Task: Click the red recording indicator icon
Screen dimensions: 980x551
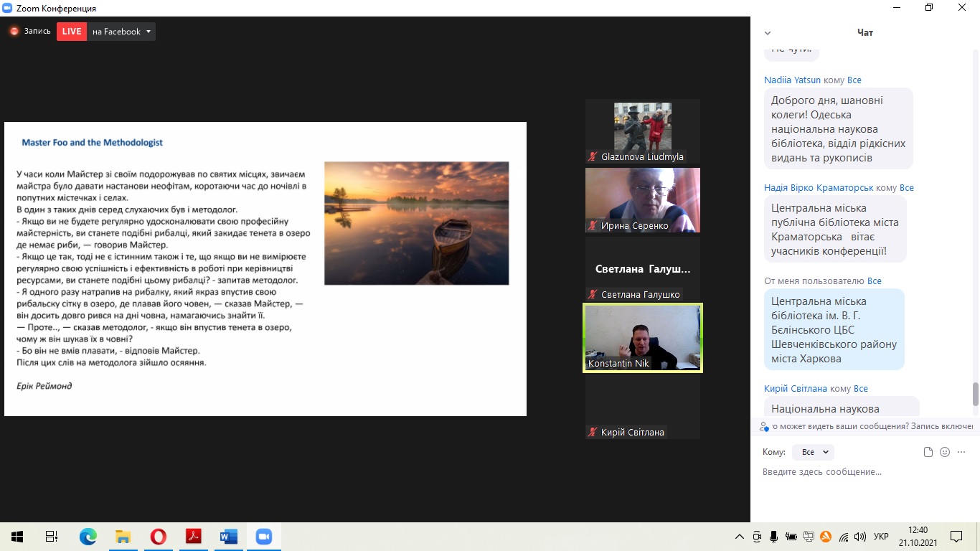Action: (x=14, y=32)
